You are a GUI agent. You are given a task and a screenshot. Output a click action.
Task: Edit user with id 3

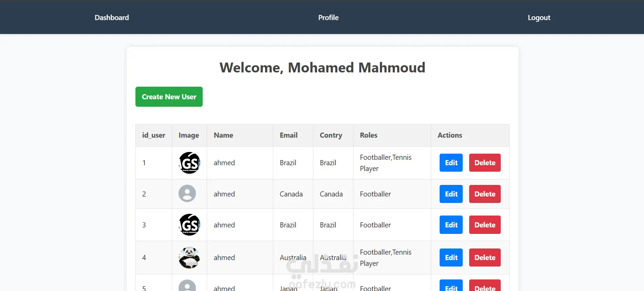451,225
